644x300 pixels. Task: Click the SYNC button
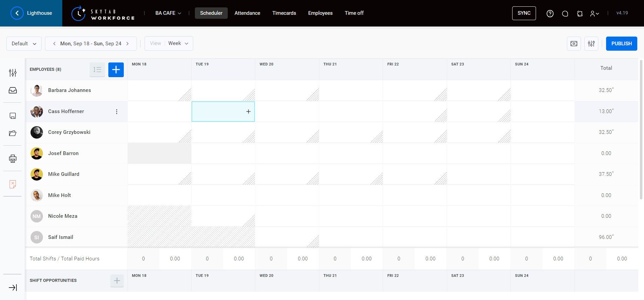524,13
